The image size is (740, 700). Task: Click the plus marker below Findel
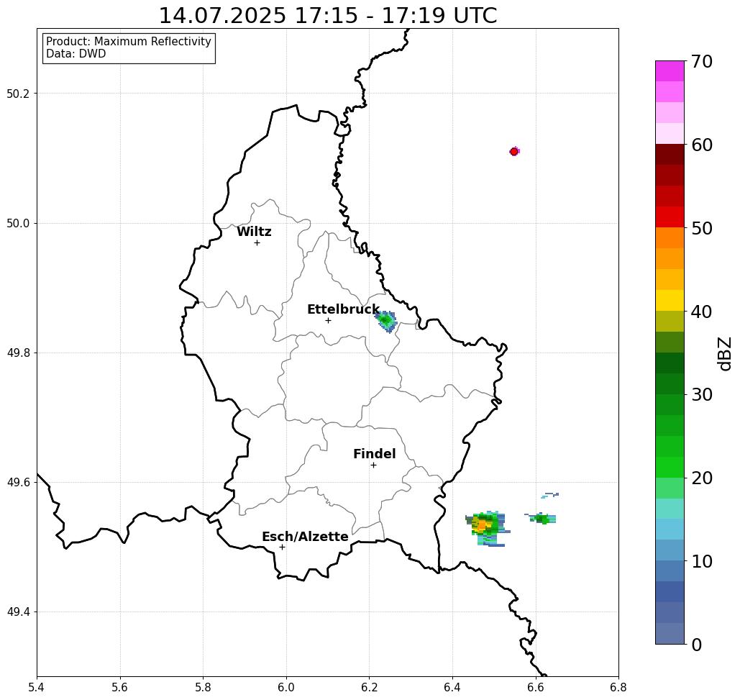[373, 465]
